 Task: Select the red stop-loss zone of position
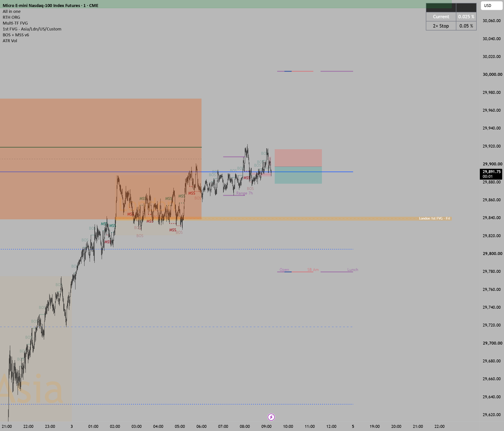[x=298, y=158]
